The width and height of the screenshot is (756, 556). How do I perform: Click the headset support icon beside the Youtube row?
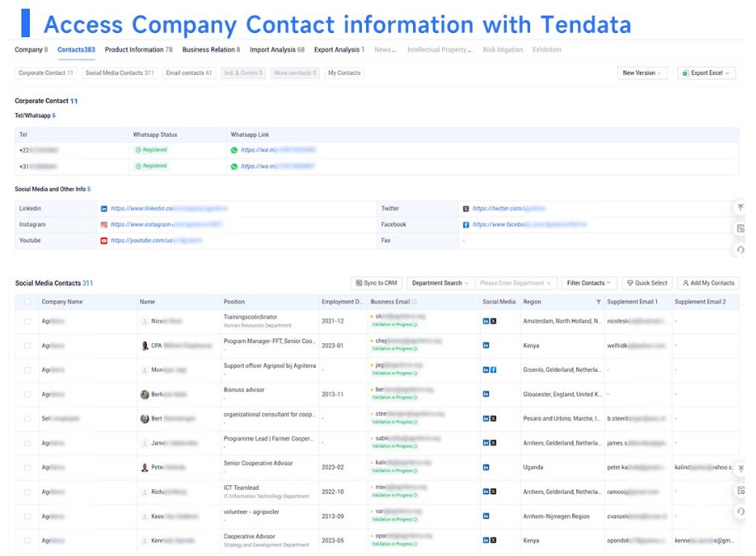tap(740, 249)
